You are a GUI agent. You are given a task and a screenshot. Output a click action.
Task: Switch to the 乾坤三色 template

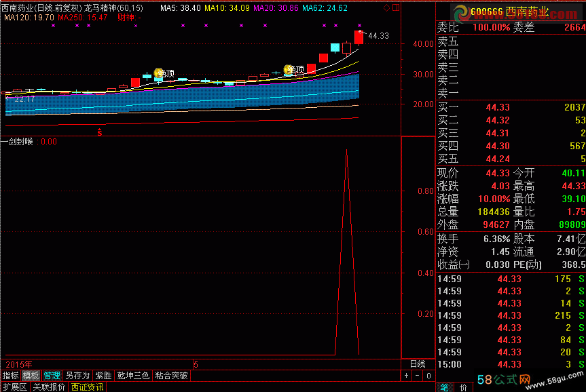(x=133, y=376)
